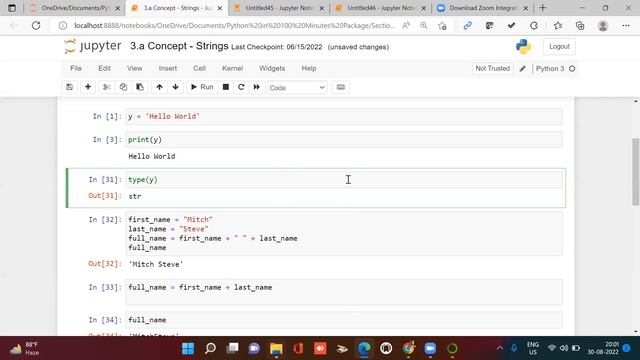Click into the print(y) code cell
640x360 pixels.
click(x=344, y=140)
